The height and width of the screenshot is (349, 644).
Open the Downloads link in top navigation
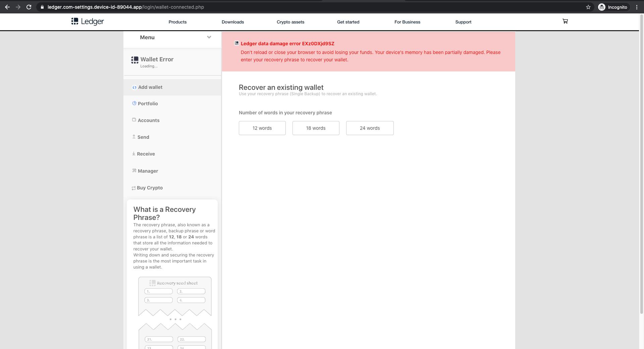pyautogui.click(x=232, y=22)
